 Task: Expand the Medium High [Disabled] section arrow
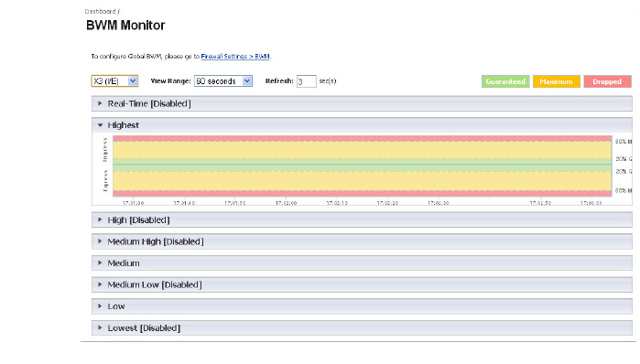click(x=100, y=241)
